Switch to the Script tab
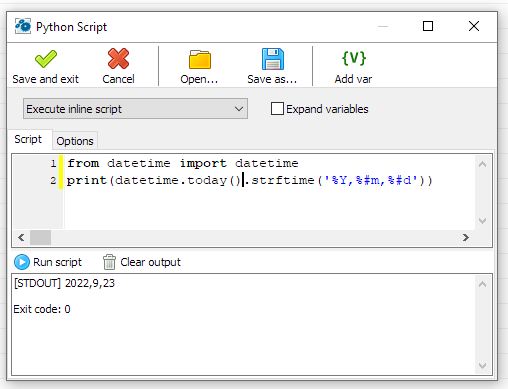 (x=28, y=139)
